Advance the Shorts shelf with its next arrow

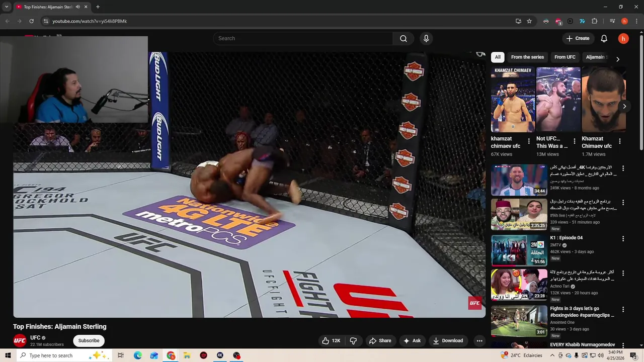[624, 106]
